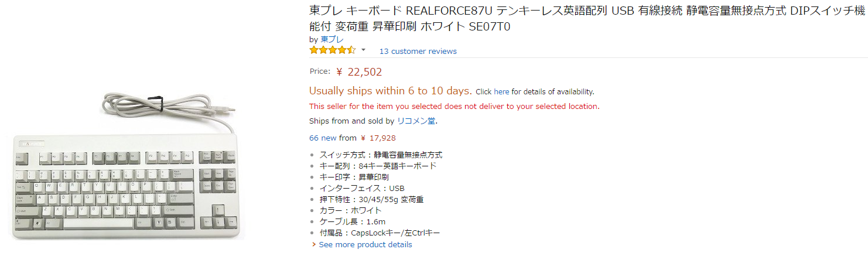View the 66 new offers link
The width and height of the screenshot is (868, 256).
pyautogui.click(x=323, y=138)
